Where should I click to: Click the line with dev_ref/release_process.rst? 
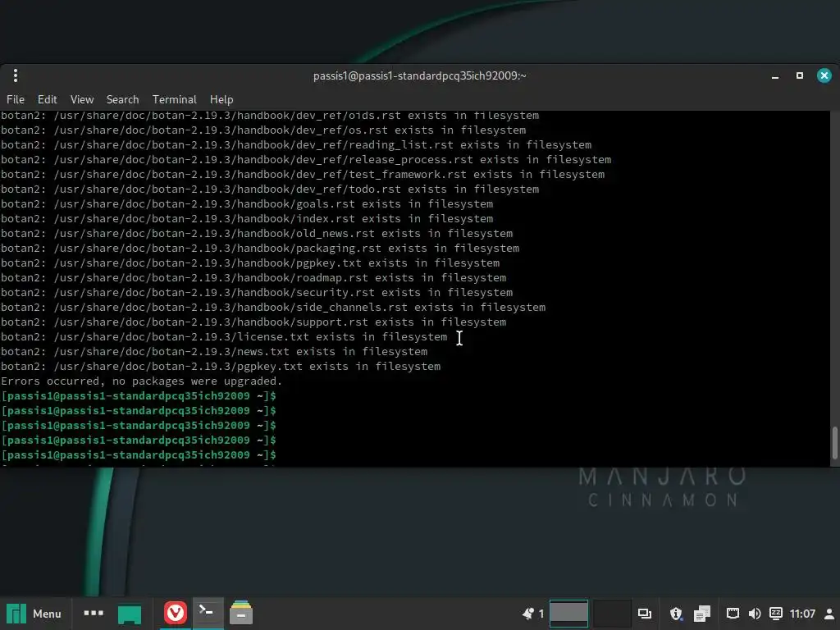[306, 160]
